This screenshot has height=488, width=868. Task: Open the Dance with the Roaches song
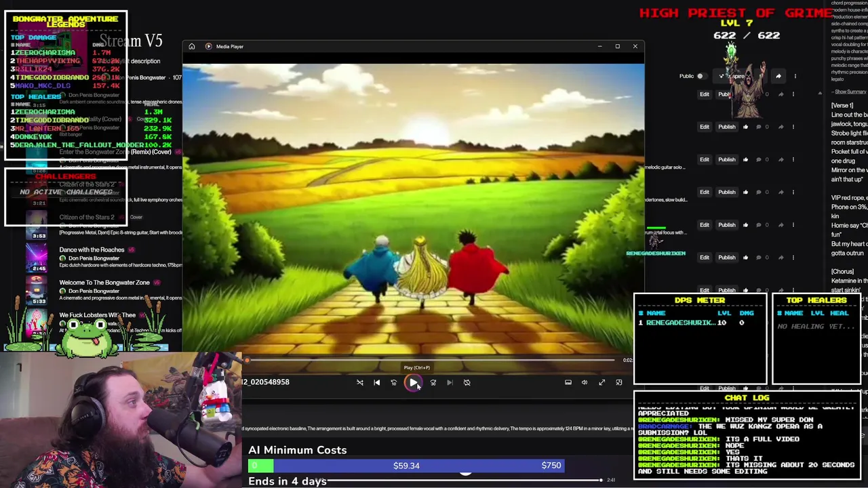coord(92,250)
